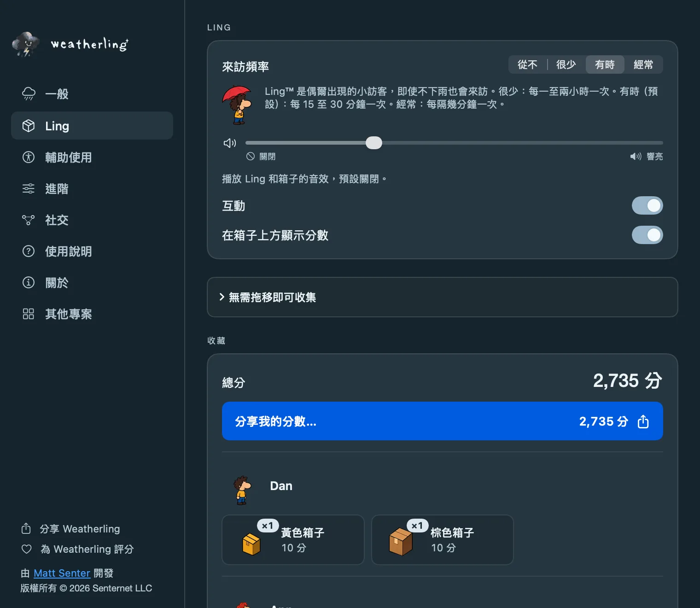Click the 響亮 loud speaker icon
This screenshot has width=700, height=608.
636,157
